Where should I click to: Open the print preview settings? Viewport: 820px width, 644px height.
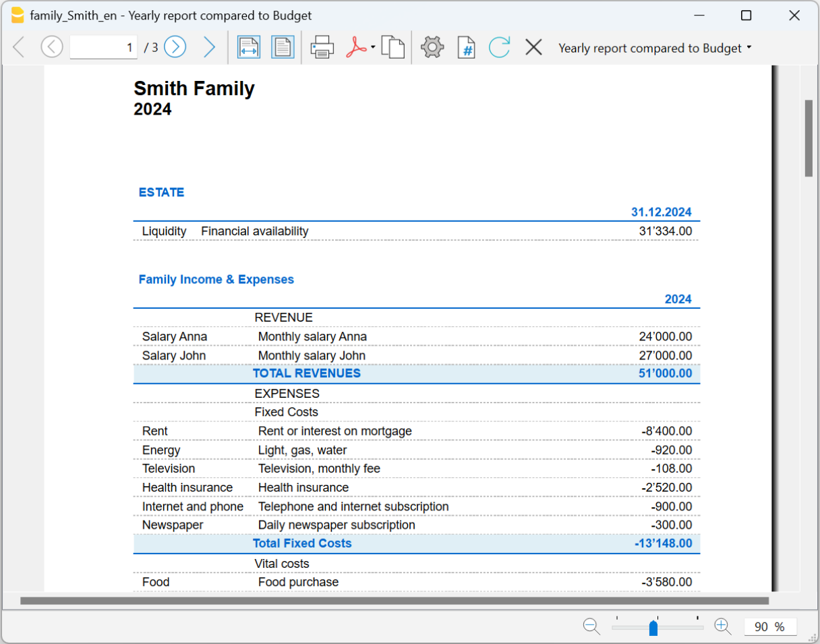(432, 47)
